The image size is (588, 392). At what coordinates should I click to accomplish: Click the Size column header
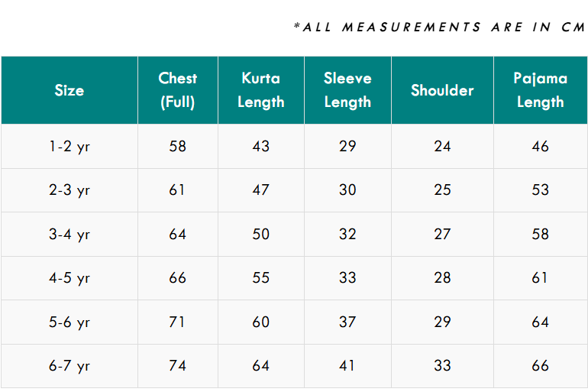69,90
